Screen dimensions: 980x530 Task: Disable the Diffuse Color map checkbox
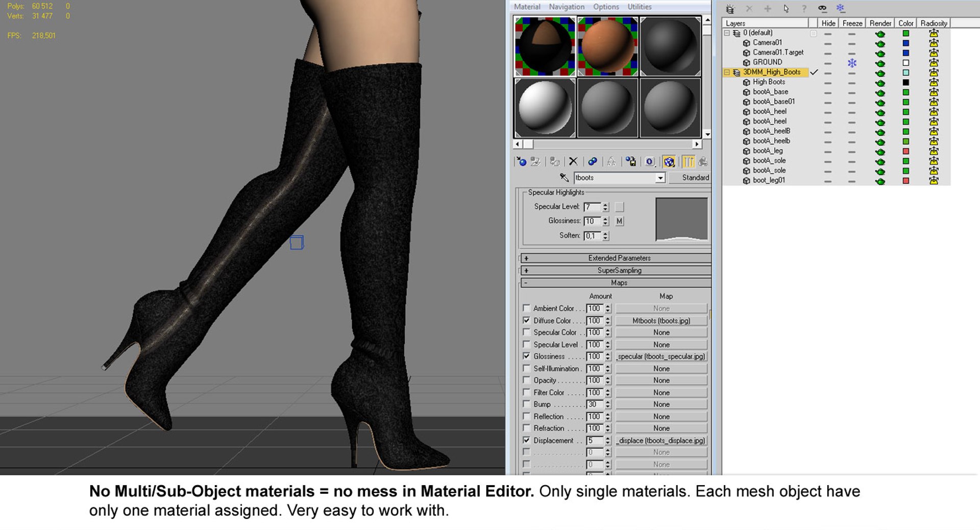pyautogui.click(x=526, y=321)
